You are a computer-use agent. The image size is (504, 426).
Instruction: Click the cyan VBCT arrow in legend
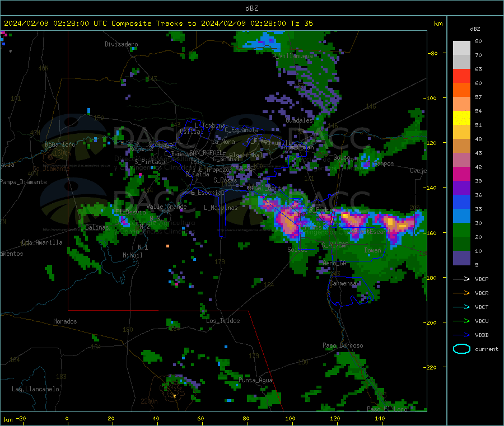point(461,307)
